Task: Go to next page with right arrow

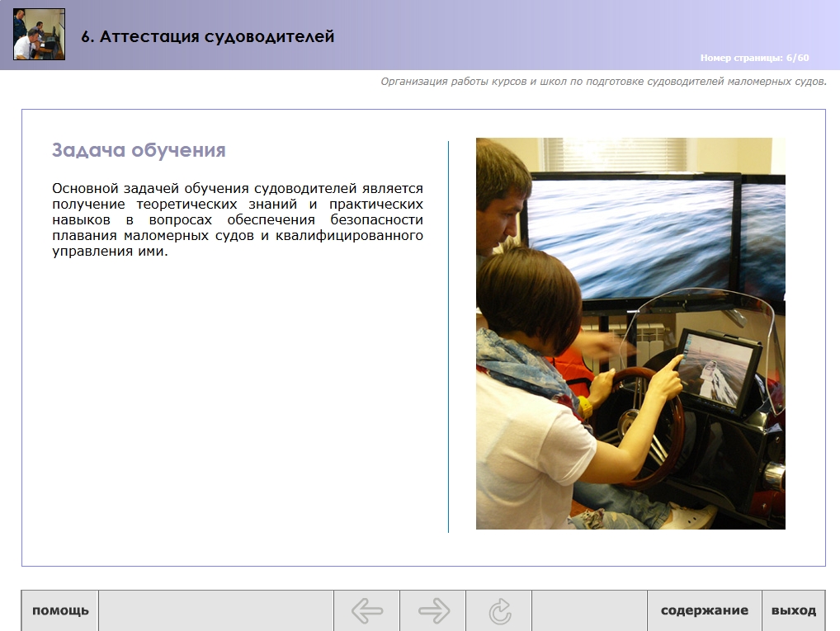Action: coord(433,610)
